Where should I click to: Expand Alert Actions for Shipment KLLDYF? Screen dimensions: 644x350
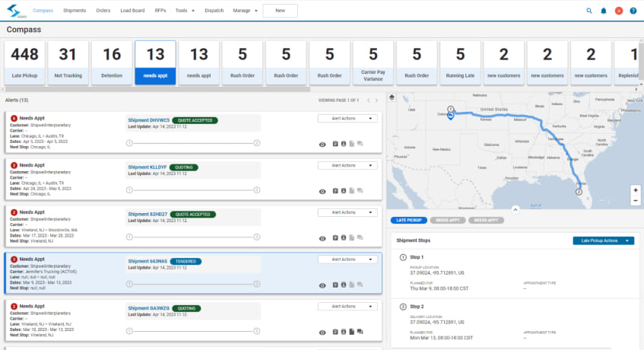click(x=347, y=166)
